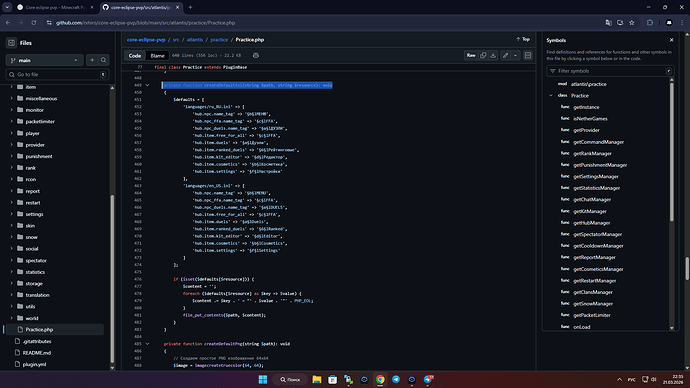
Task: Click the Copilot icon beside file size
Action: tap(256, 55)
